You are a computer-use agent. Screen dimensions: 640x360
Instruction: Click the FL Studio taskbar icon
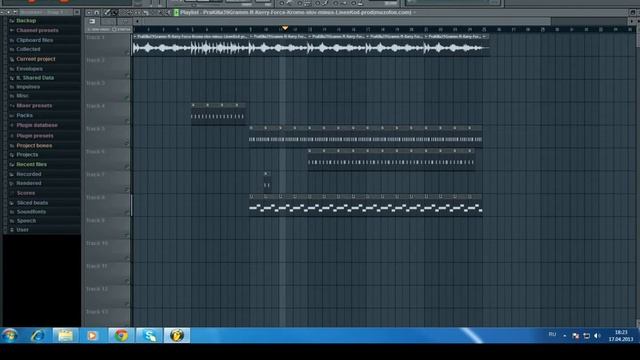click(x=177, y=336)
